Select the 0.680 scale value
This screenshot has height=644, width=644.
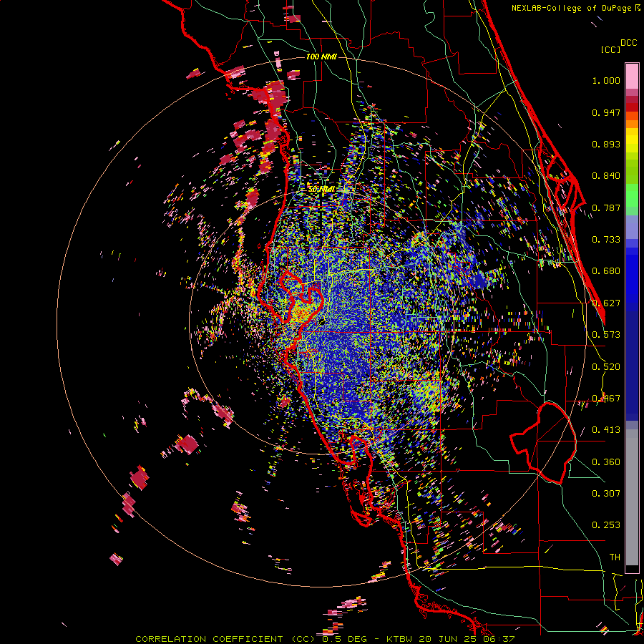pos(606,271)
